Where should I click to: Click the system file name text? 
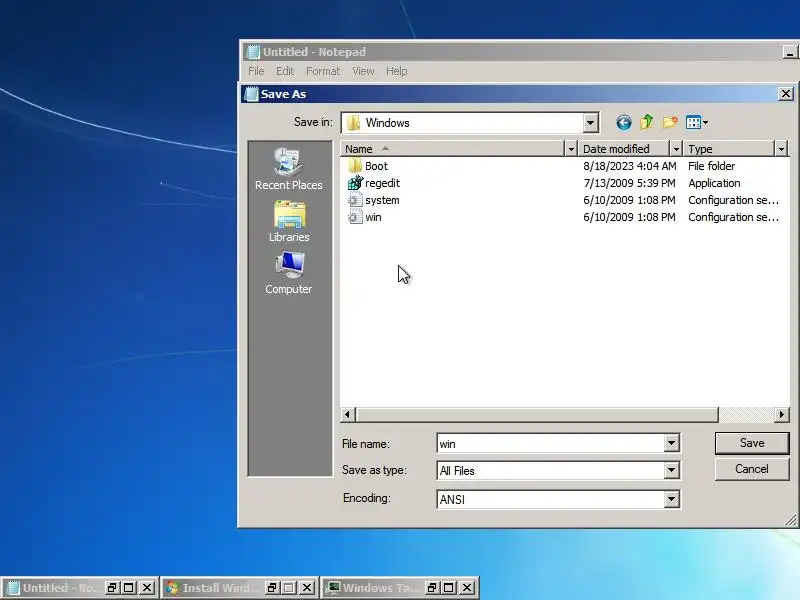tap(382, 200)
